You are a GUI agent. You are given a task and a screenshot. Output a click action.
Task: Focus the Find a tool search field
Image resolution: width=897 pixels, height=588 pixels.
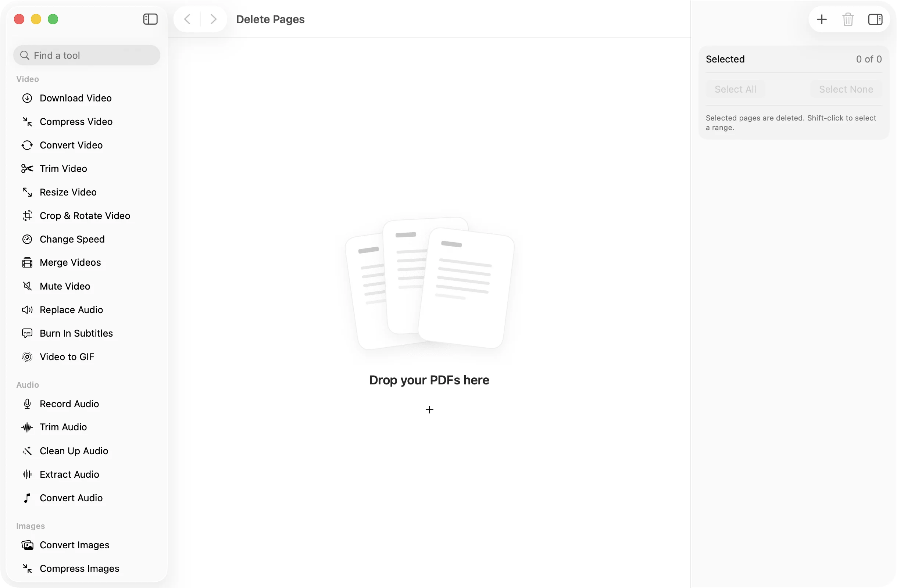(87, 55)
